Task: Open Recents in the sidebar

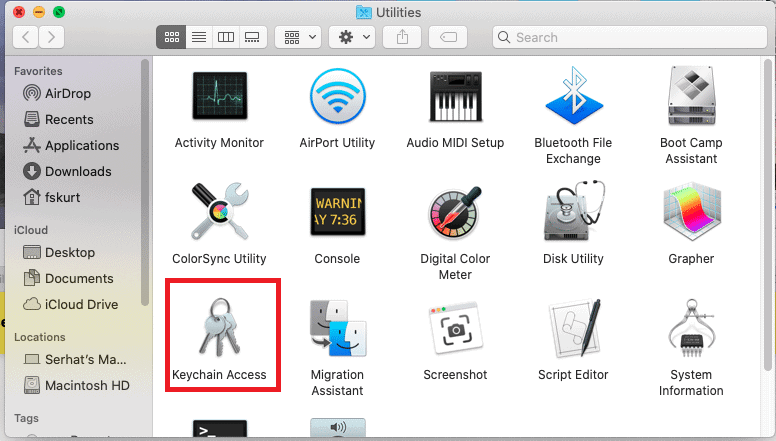Action: tap(59, 119)
